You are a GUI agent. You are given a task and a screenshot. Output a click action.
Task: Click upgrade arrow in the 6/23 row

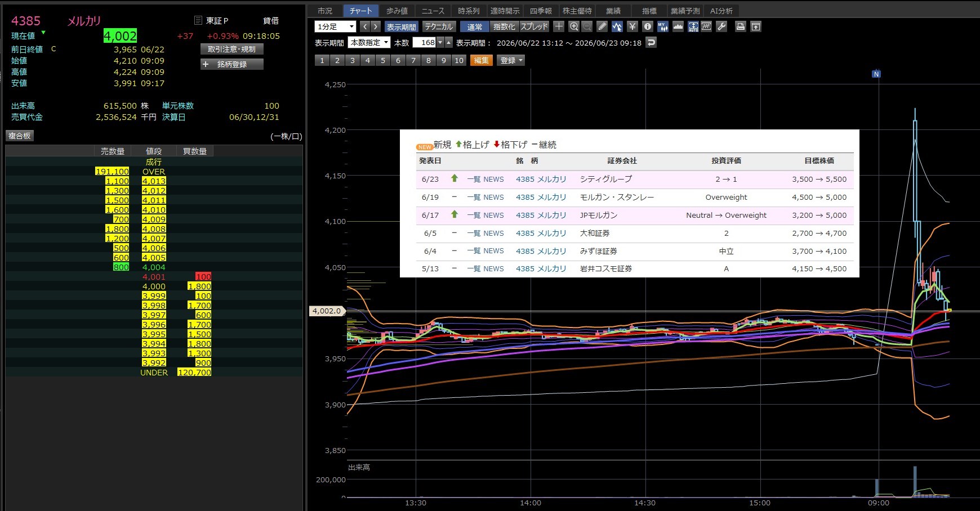455,178
